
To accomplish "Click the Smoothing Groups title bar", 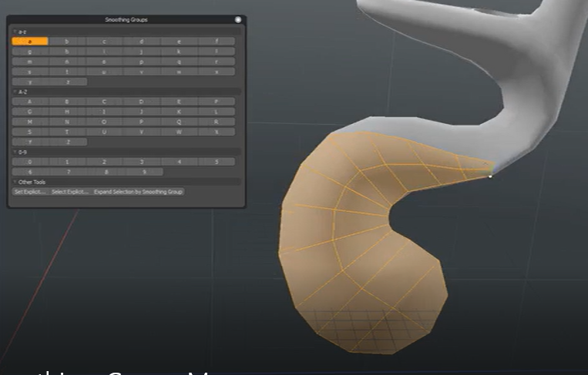I will coord(126,19).
